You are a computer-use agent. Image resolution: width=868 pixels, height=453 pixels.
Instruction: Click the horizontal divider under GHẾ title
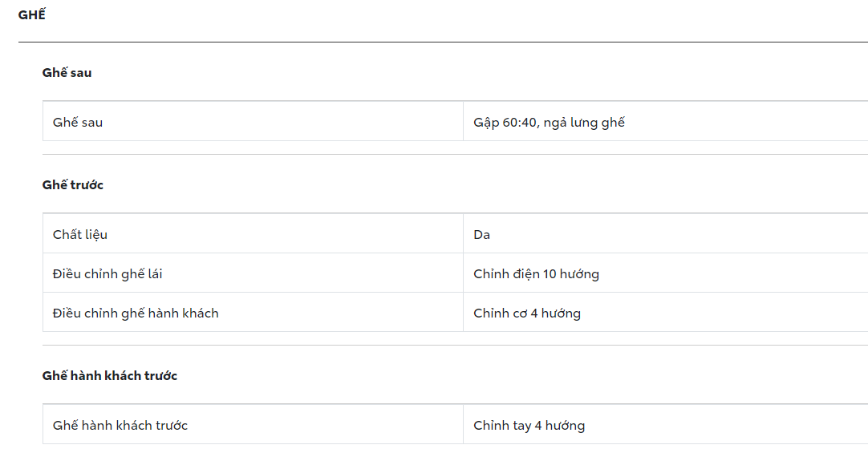441,42
